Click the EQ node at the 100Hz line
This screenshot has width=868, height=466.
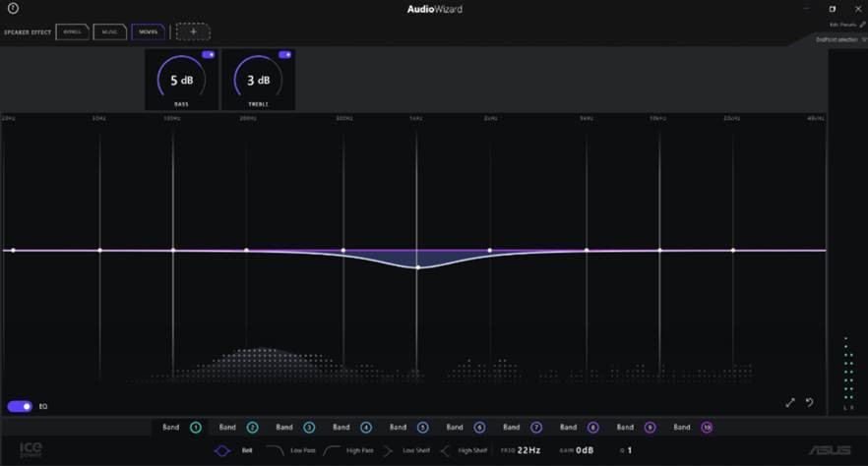click(x=173, y=251)
